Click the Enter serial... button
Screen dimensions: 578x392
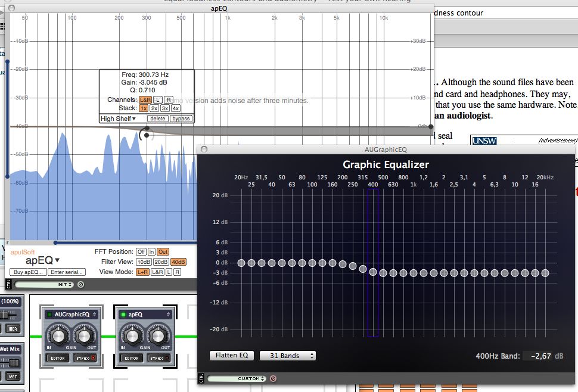click(x=67, y=272)
